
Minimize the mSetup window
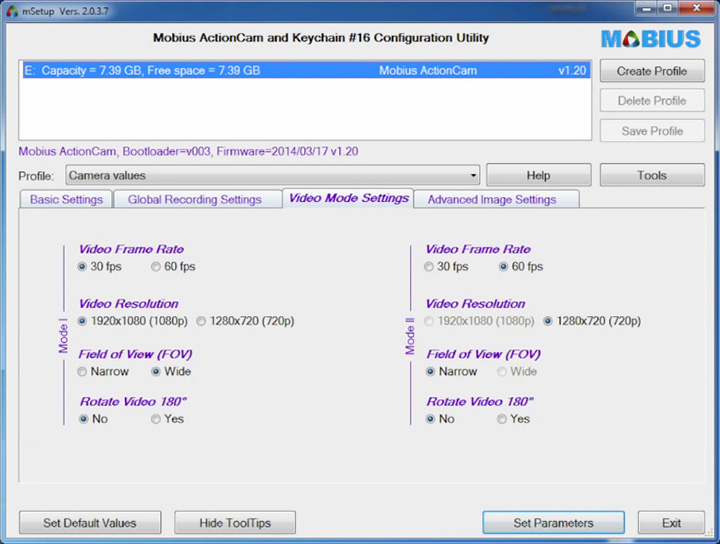pos(647,8)
